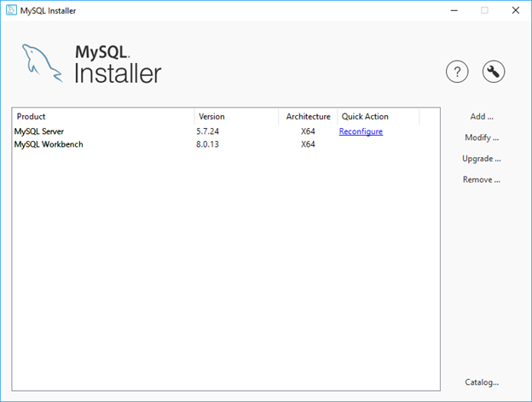Click the Remove ... button
This screenshot has width=532, height=402.
[482, 179]
